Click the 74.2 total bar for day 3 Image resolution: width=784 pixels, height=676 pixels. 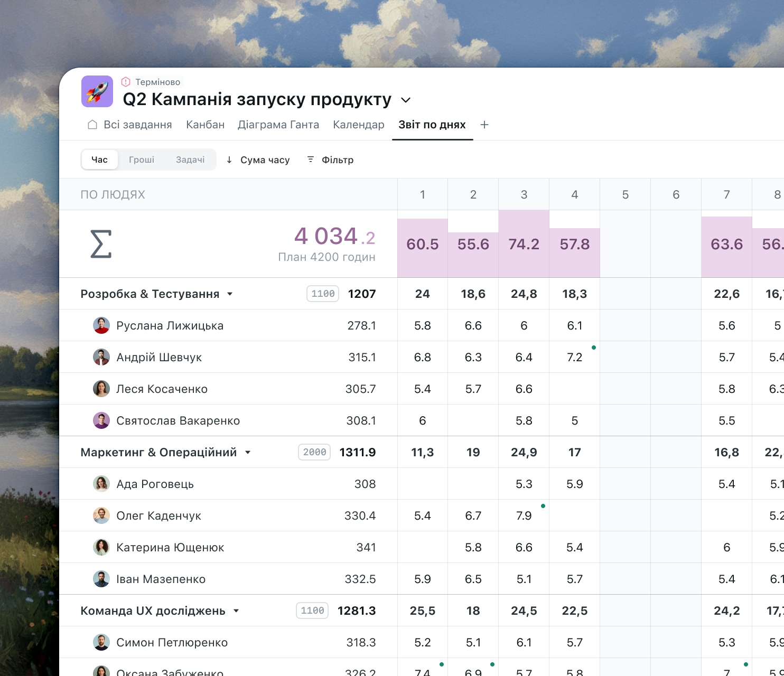click(x=524, y=244)
